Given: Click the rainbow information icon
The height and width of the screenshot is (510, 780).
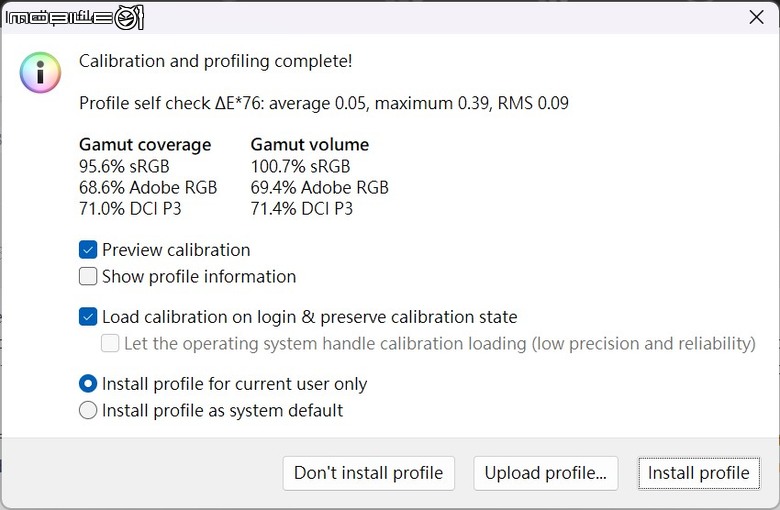Looking at the screenshot, I should [x=40, y=73].
